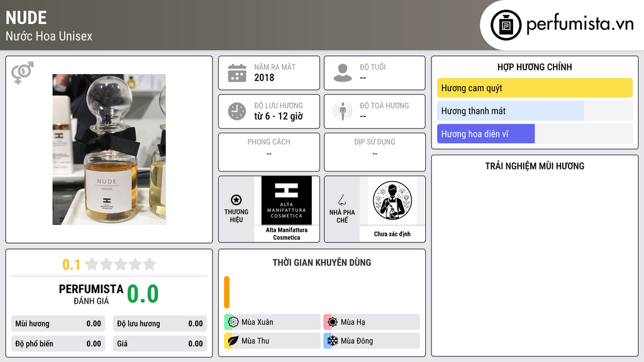Open the NUDE perfume bottle photo
Viewport: 644px width, 362px height.
(109, 150)
